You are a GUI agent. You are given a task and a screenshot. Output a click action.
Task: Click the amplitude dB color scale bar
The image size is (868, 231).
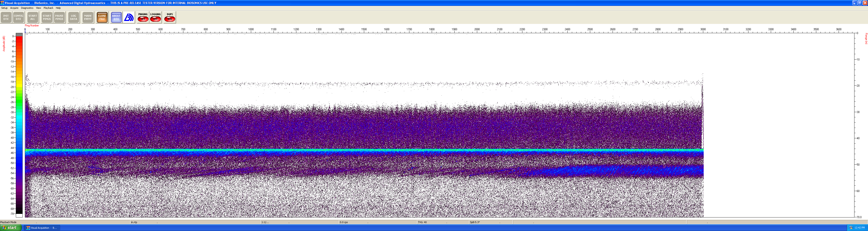tap(19, 125)
